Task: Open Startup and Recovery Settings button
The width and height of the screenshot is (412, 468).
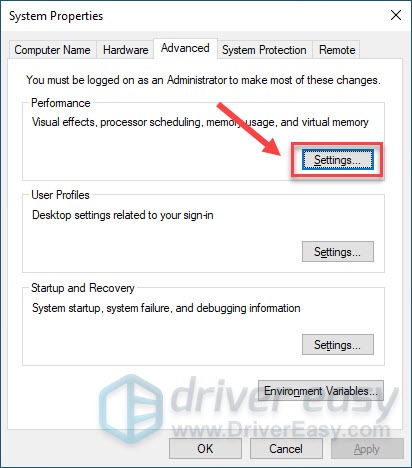Action: [x=338, y=345]
